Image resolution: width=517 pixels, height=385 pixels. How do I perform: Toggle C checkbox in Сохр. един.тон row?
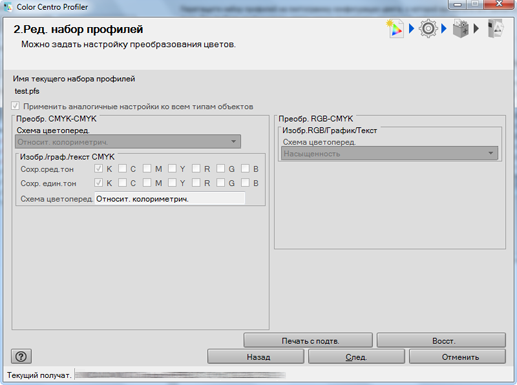(122, 183)
